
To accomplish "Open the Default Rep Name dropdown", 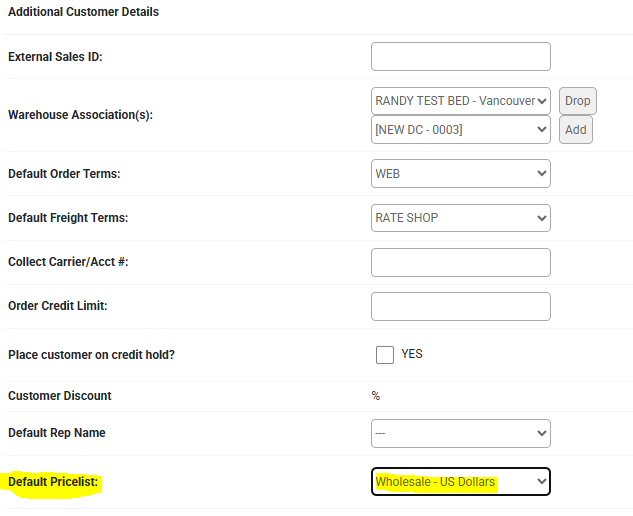I will 460,433.
